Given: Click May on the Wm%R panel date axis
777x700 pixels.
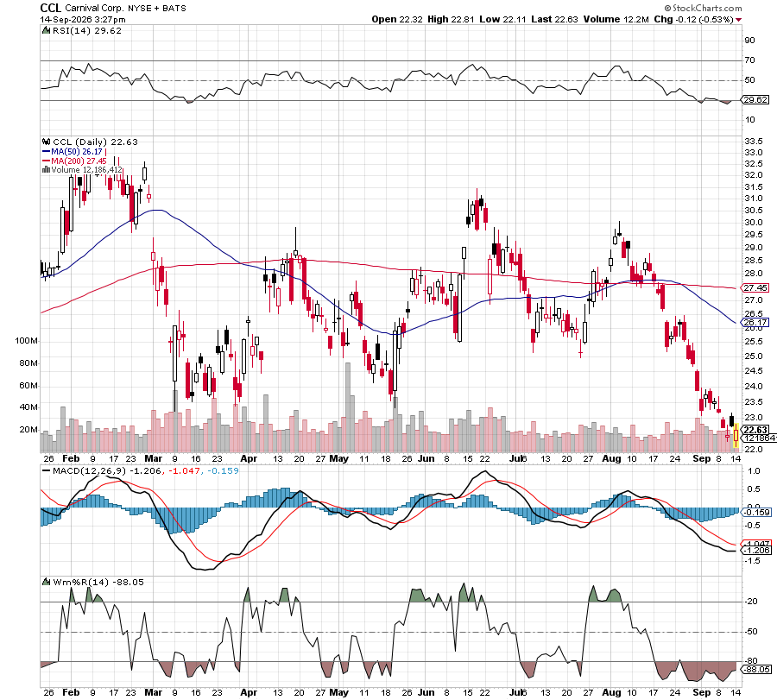Looking at the screenshot, I should [x=339, y=692].
